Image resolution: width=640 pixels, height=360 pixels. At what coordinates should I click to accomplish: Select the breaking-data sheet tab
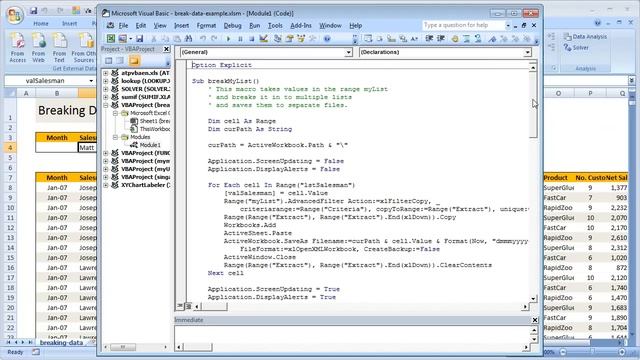tap(61, 342)
